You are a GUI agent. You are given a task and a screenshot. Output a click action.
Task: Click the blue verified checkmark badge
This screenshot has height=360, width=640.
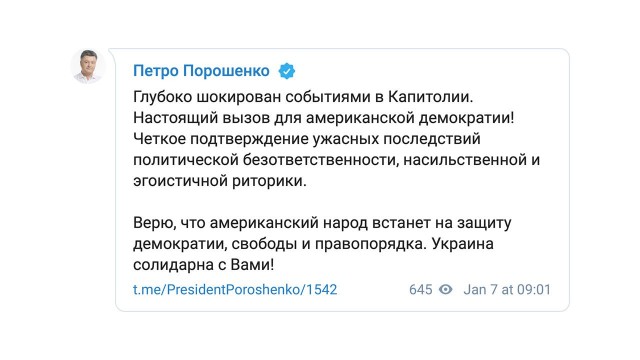(287, 71)
